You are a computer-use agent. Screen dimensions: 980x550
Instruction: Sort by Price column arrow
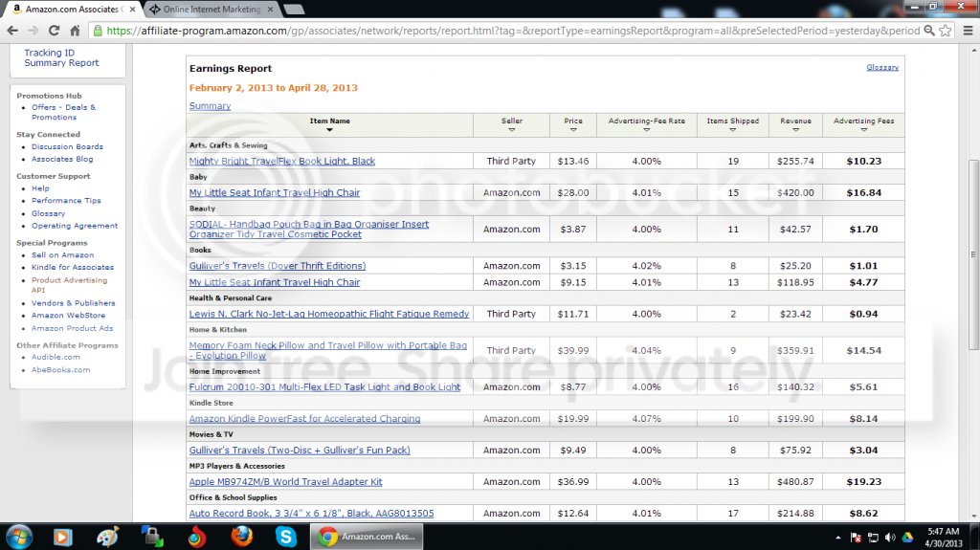coord(573,130)
